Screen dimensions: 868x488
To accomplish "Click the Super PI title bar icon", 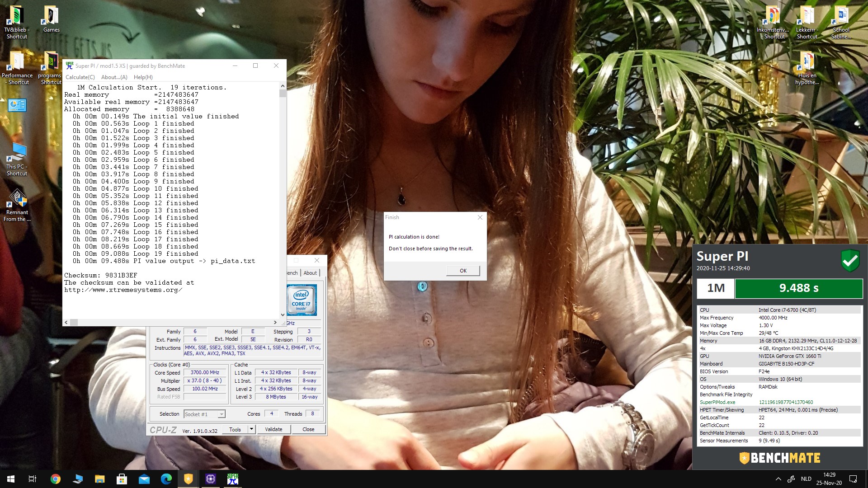I will tap(69, 66).
